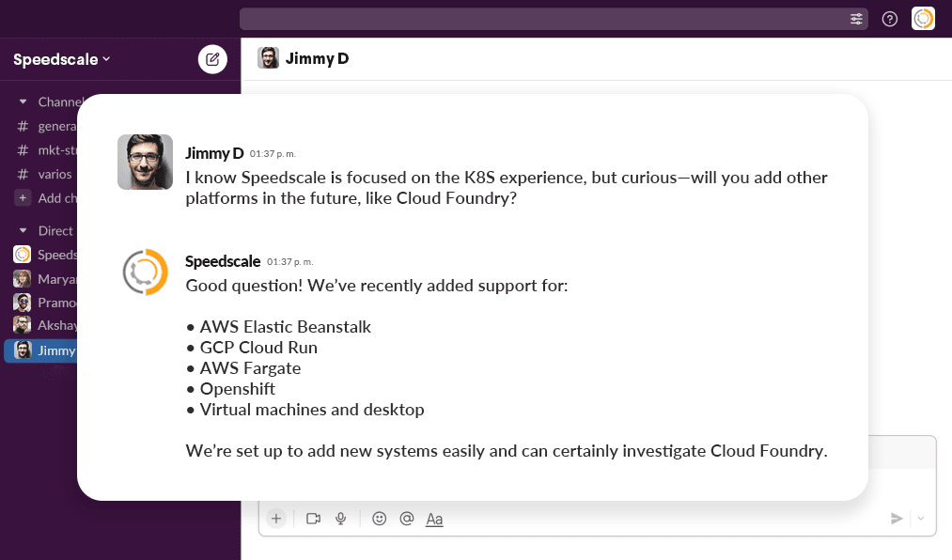Open the Speedscale profile avatar in top bar
The width and height of the screenshot is (952, 560).
pos(923,19)
